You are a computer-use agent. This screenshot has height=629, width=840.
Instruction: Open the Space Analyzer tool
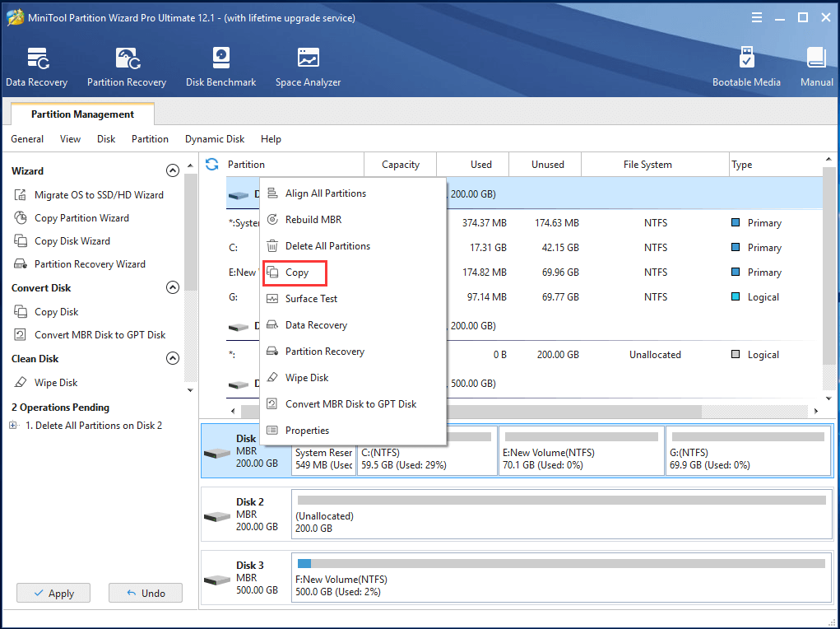point(308,67)
